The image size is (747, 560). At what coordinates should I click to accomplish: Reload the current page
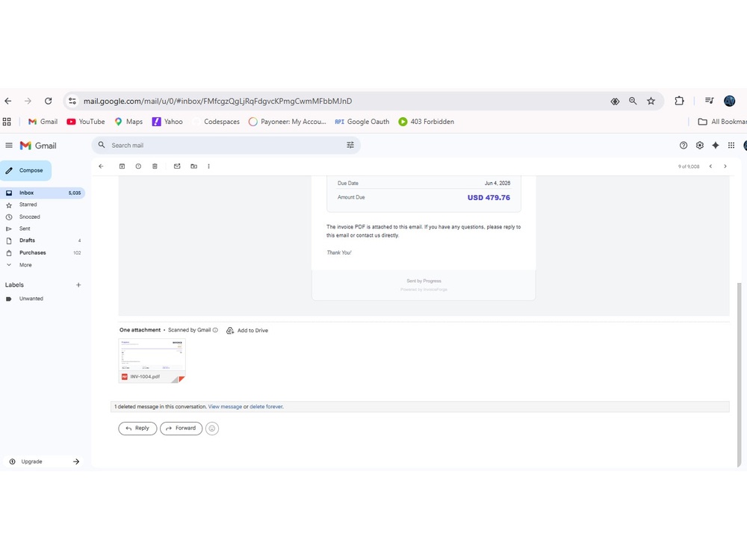click(x=48, y=101)
